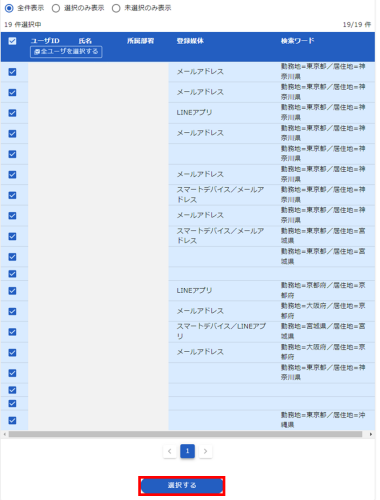
Task: Click the 所属部署 column header
Action: tap(140, 41)
